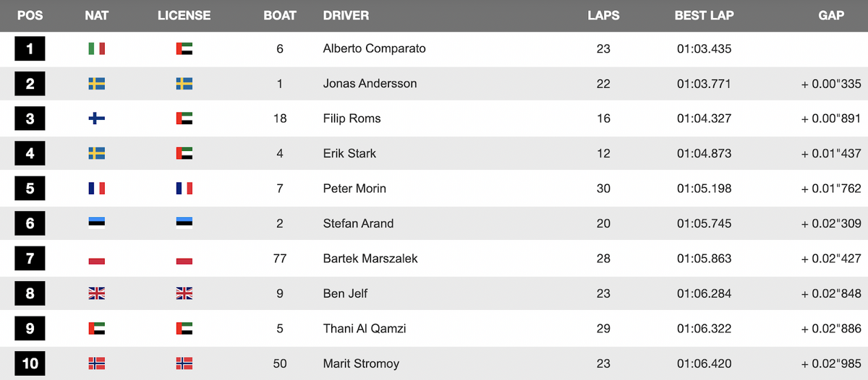Select driver name Jonas Andersson
This screenshot has width=868, height=380.
pyautogui.click(x=370, y=84)
